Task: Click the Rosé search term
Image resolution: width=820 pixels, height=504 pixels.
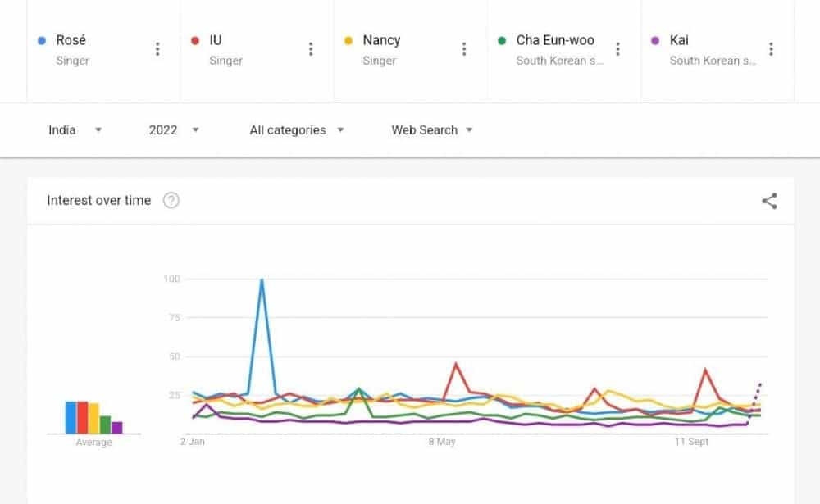Action: tap(71, 40)
